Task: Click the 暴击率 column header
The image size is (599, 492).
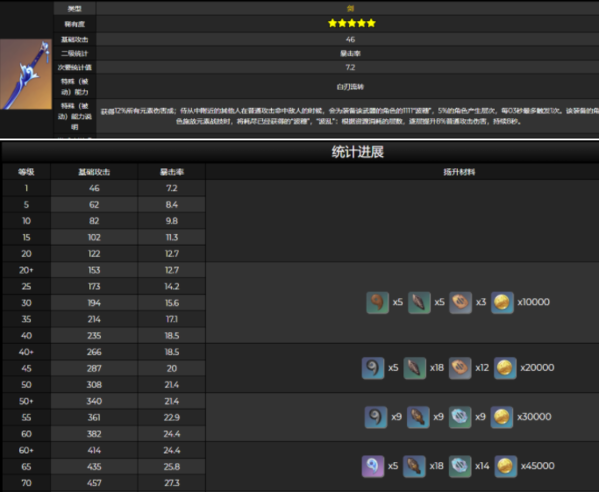Action: click(x=172, y=172)
